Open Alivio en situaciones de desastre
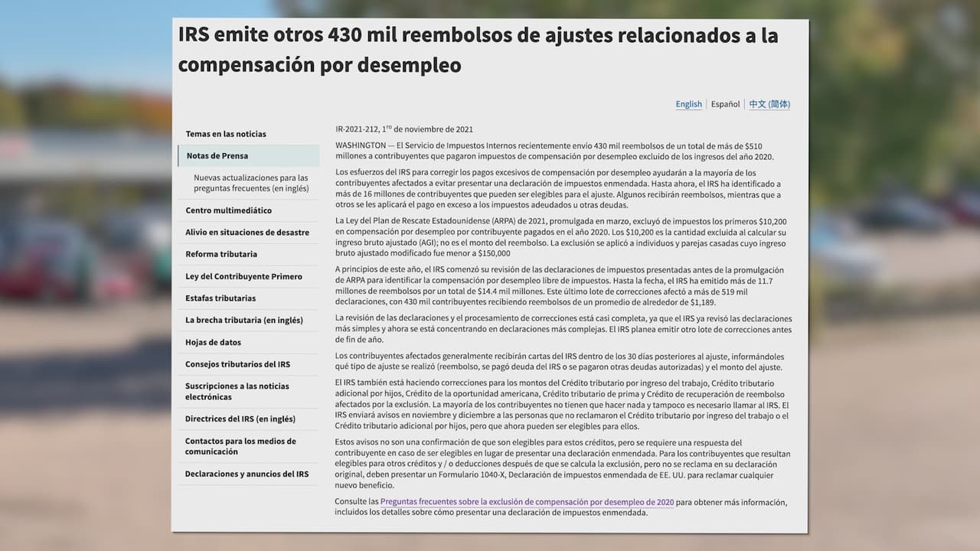The width and height of the screenshot is (980, 551). coord(247,233)
